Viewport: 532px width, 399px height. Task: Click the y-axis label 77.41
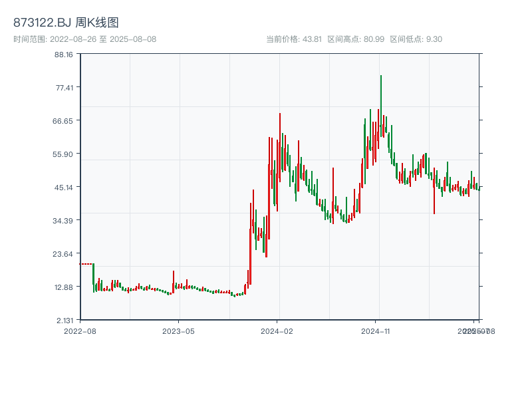[65, 88]
